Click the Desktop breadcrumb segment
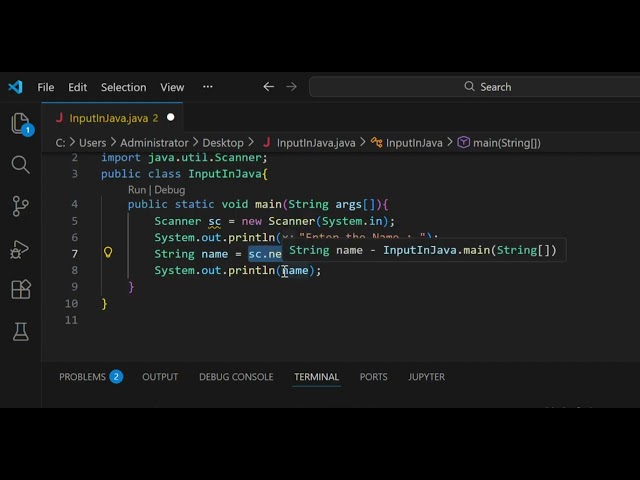The height and width of the screenshot is (480, 640). (x=223, y=143)
